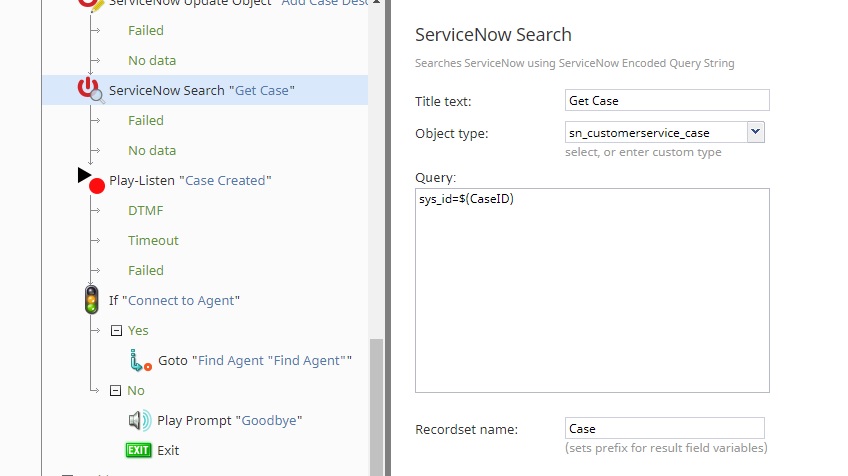Click the flow tree vertical scrollbar thumb
The width and height of the screenshot is (848, 476).
[x=376, y=407]
